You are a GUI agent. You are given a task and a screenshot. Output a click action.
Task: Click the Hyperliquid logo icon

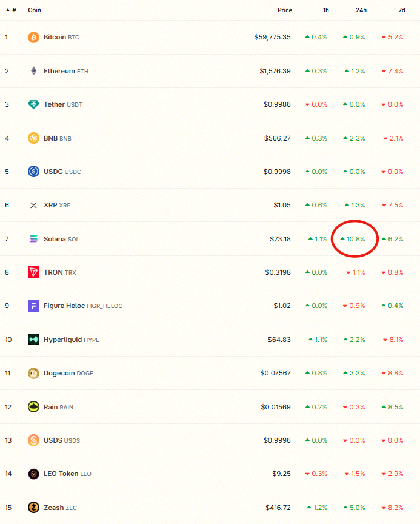tap(33, 340)
